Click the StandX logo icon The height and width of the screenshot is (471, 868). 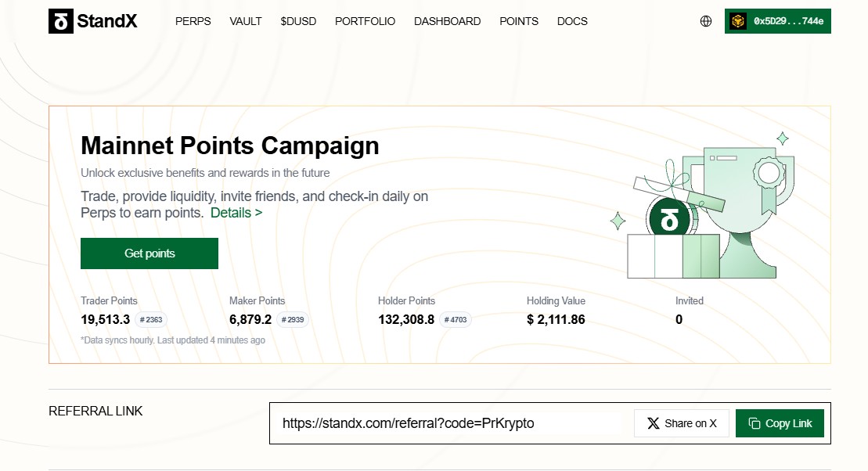(x=61, y=21)
